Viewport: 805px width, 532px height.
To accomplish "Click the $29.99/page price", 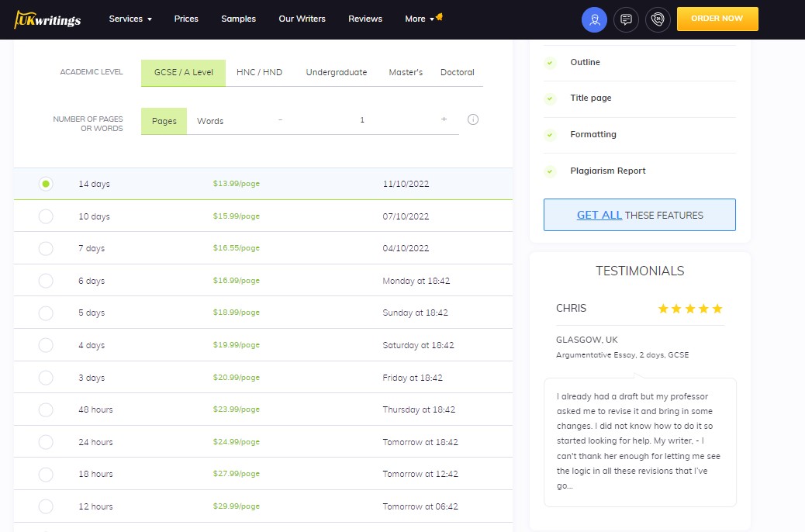I will click(x=237, y=506).
